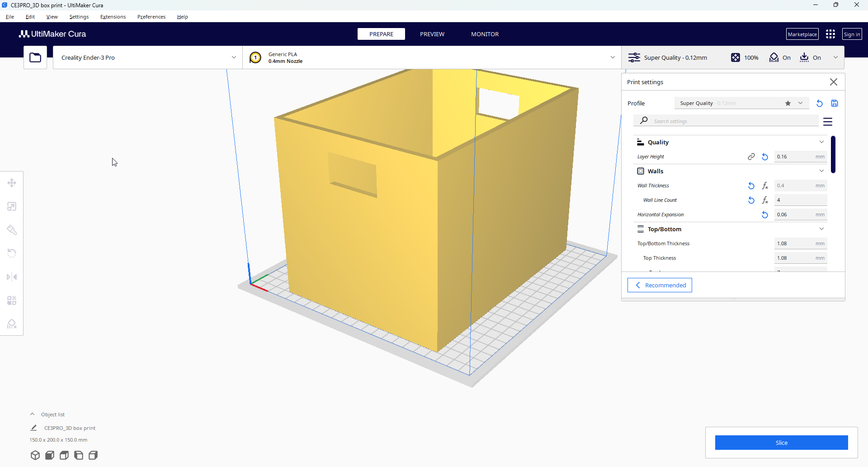The image size is (868, 467).
Task: Open the Super Quality profile dropdown
Action: click(x=741, y=103)
